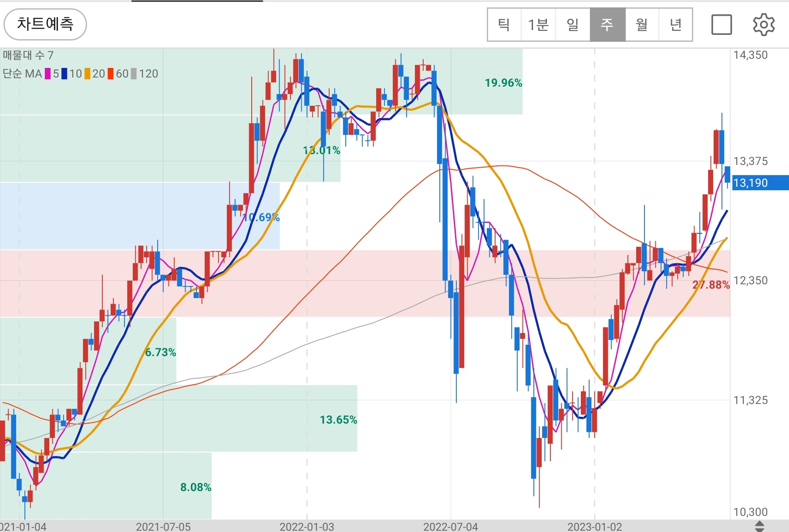
Task: Click the 13,375 price axis label
Action: point(751,161)
